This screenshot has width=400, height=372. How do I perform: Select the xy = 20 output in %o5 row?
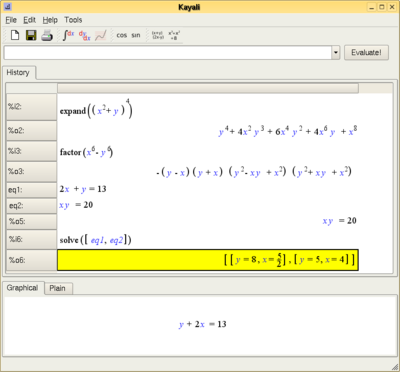point(339,221)
